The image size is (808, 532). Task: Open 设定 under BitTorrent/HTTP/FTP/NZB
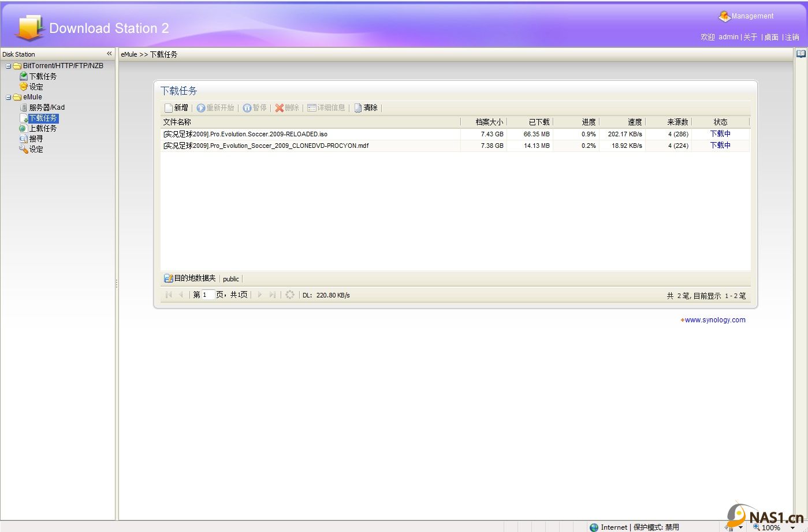(x=36, y=87)
